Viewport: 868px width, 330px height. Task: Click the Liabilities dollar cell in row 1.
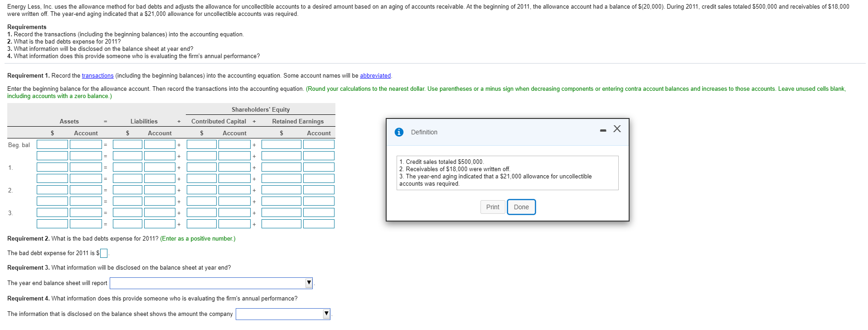pyautogui.click(x=127, y=167)
